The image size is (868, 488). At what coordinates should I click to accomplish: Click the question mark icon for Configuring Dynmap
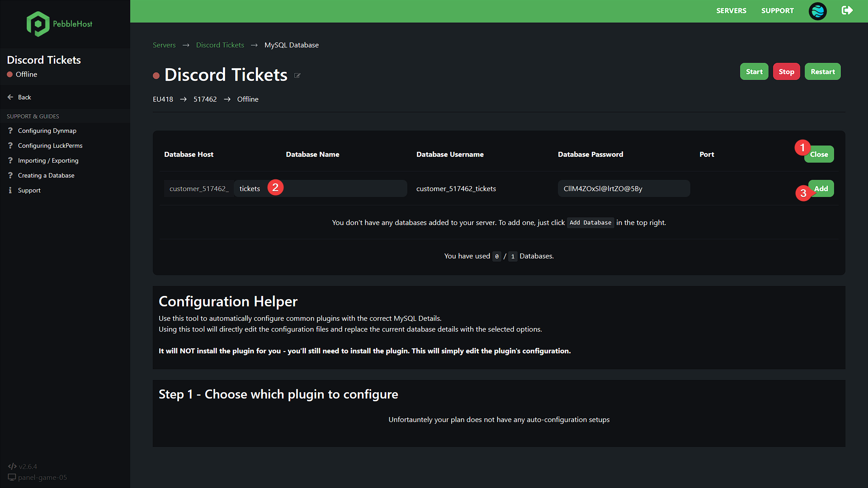(x=10, y=131)
